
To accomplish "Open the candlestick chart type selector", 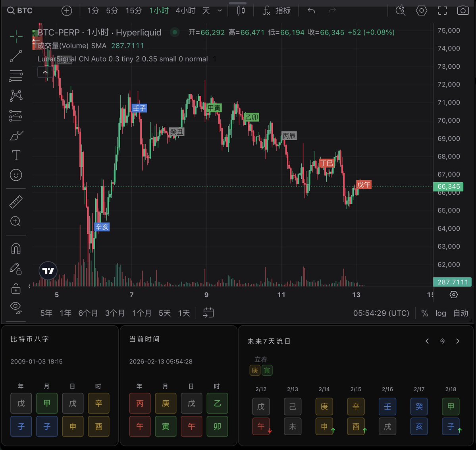I will pyautogui.click(x=241, y=11).
